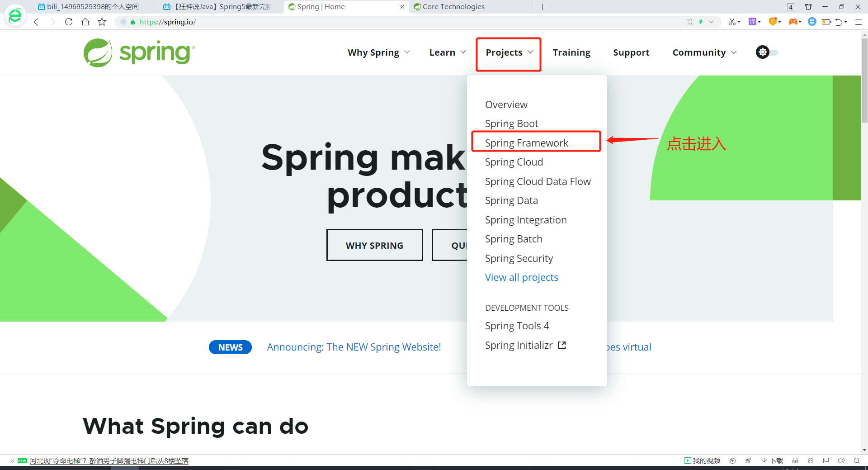868x470 pixels.
Task: Go to browser home page icon
Action: tap(85, 22)
